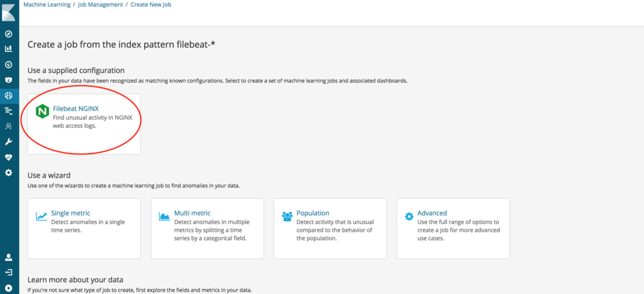This screenshot has width=644, height=294.
Task: Click 'Use the full range of options' description
Action: (458, 230)
